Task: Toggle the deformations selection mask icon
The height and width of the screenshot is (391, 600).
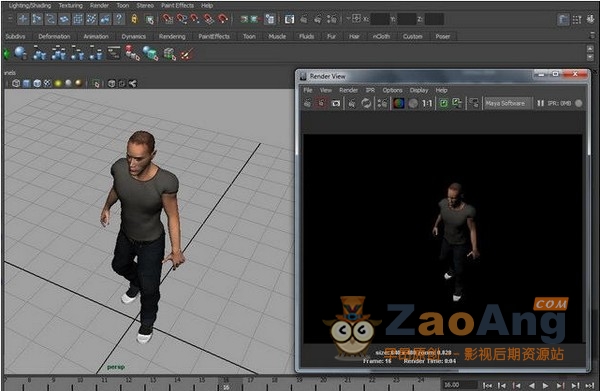Action: (x=78, y=19)
